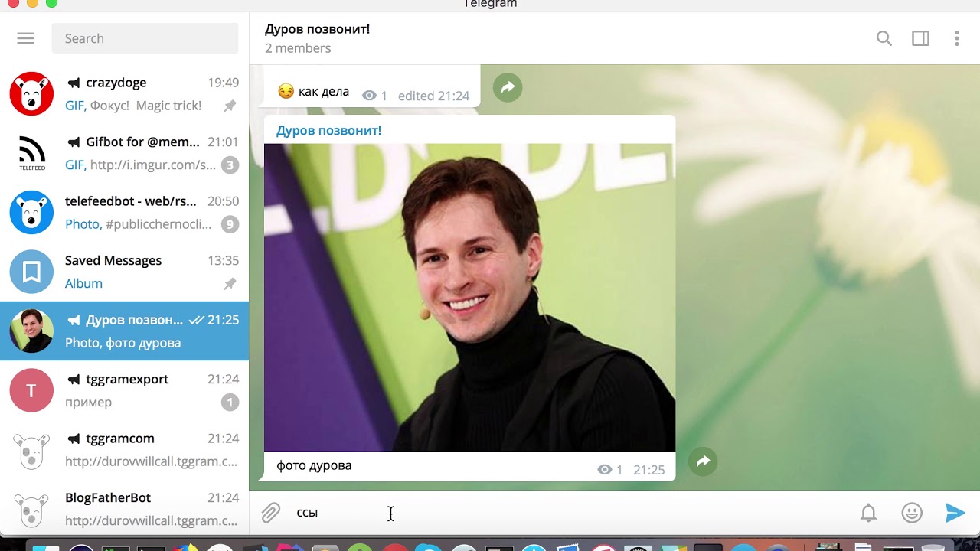Image resolution: width=980 pixels, height=551 pixels.
Task: Click http://durovwillcall link under tggramcom
Action: (152, 461)
